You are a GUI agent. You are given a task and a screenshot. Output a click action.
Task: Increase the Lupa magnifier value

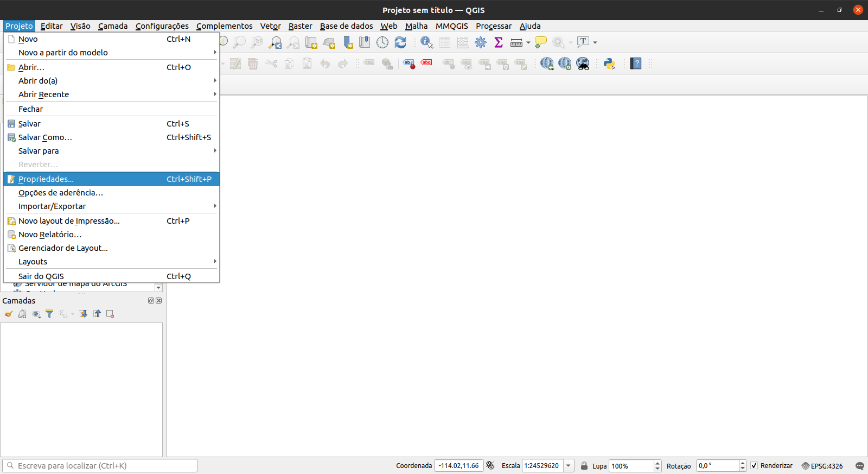pyautogui.click(x=658, y=463)
